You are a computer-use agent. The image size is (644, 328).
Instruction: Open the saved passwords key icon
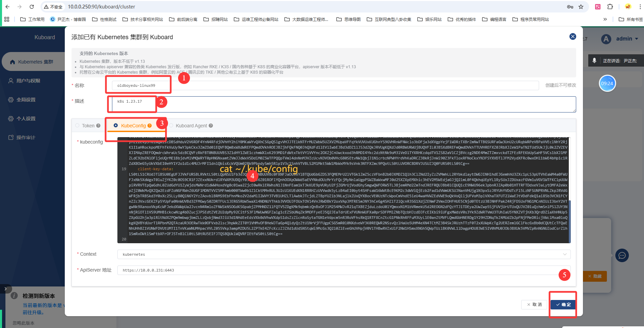coord(570,7)
